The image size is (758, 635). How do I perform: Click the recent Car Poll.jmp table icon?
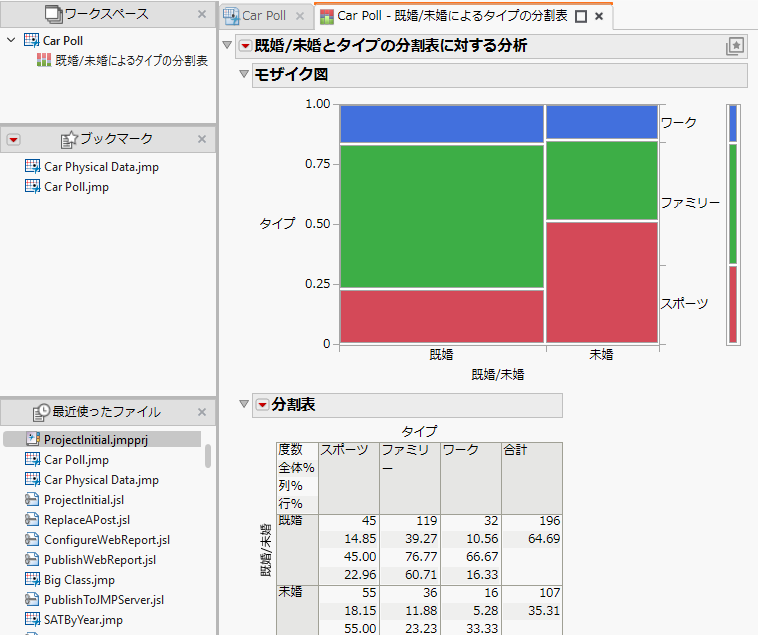click(32, 459)
